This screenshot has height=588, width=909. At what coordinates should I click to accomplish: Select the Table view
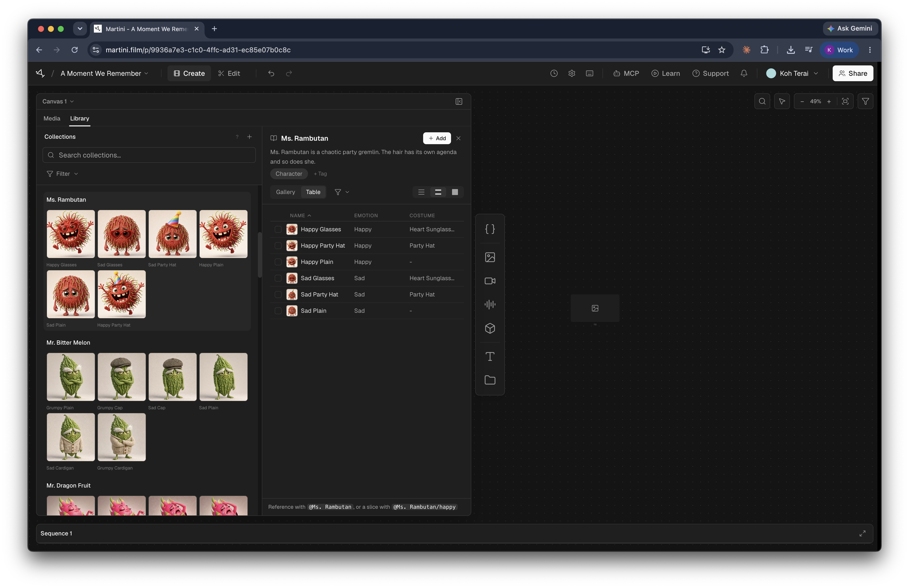pos(313,192)
